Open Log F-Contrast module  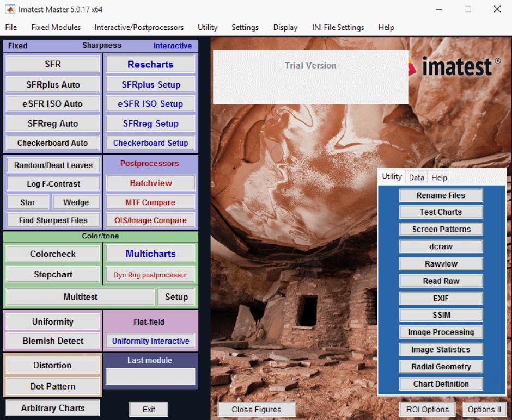53,184
